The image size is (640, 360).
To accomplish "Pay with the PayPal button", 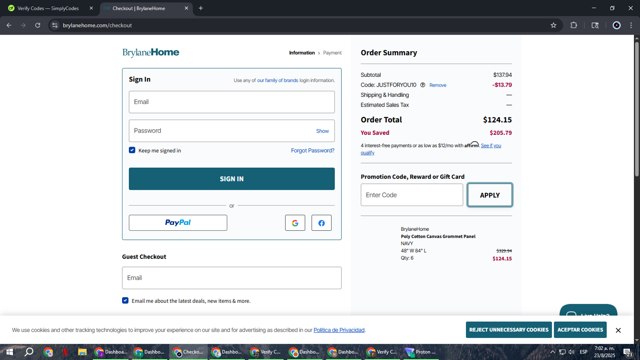I will (178, 223).
